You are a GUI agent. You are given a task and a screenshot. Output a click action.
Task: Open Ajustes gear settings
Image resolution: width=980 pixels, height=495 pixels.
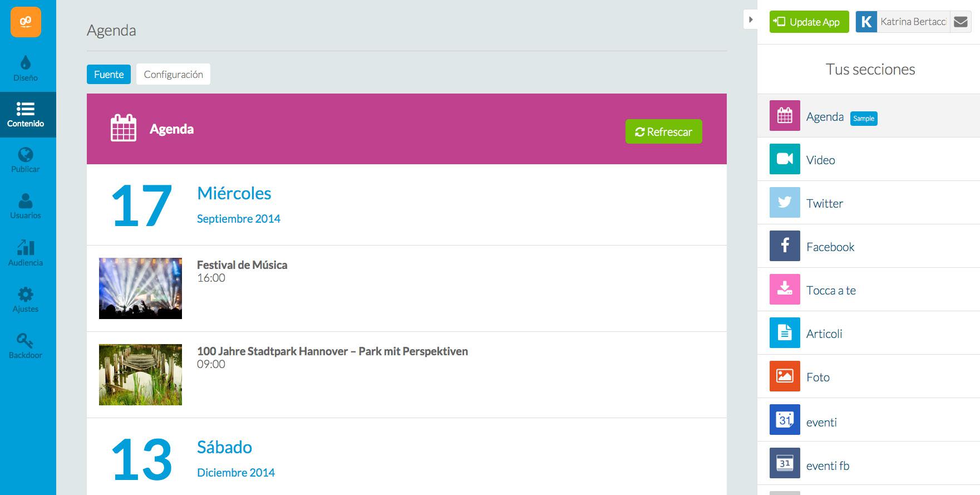pos(26,300)
